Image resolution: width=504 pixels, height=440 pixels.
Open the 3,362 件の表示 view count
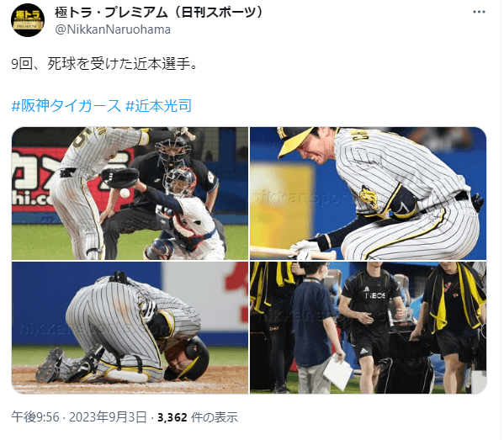pyautogui.click(x=198, y=417)
